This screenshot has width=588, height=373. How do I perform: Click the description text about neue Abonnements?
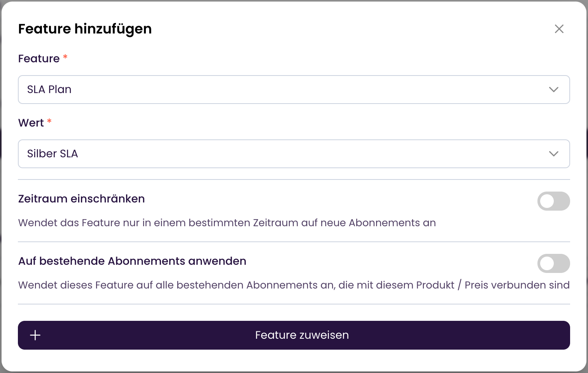(x=227, y=223)
